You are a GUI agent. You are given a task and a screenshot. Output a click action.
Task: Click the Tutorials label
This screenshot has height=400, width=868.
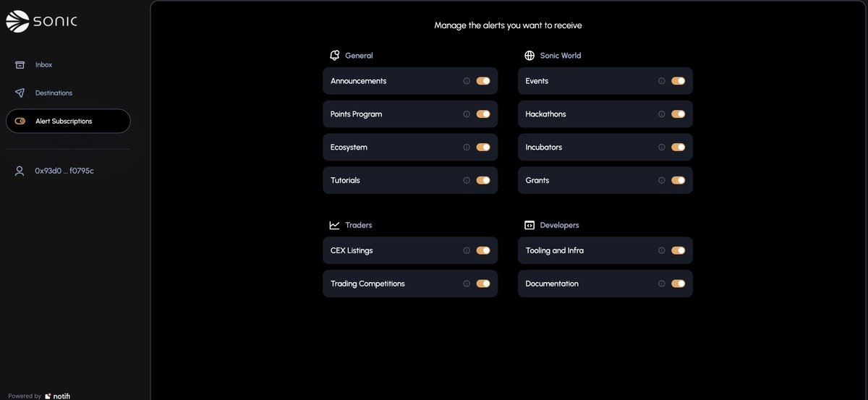tap(345, 181)
